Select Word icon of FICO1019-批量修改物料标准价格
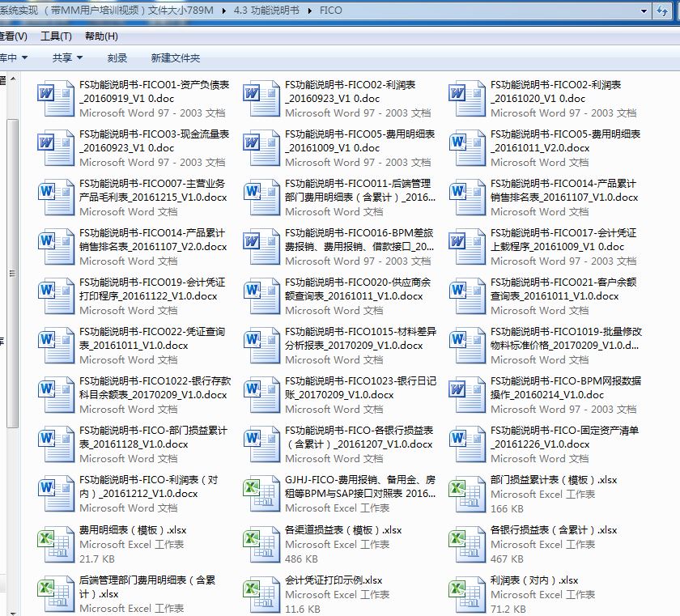 pos(466,346)
